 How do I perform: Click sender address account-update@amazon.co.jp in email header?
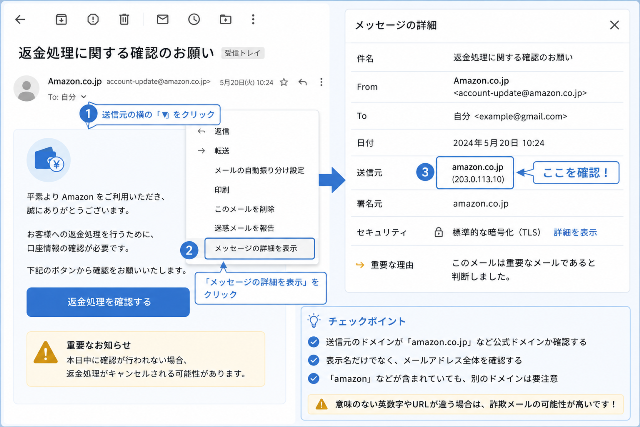(158, 82)
